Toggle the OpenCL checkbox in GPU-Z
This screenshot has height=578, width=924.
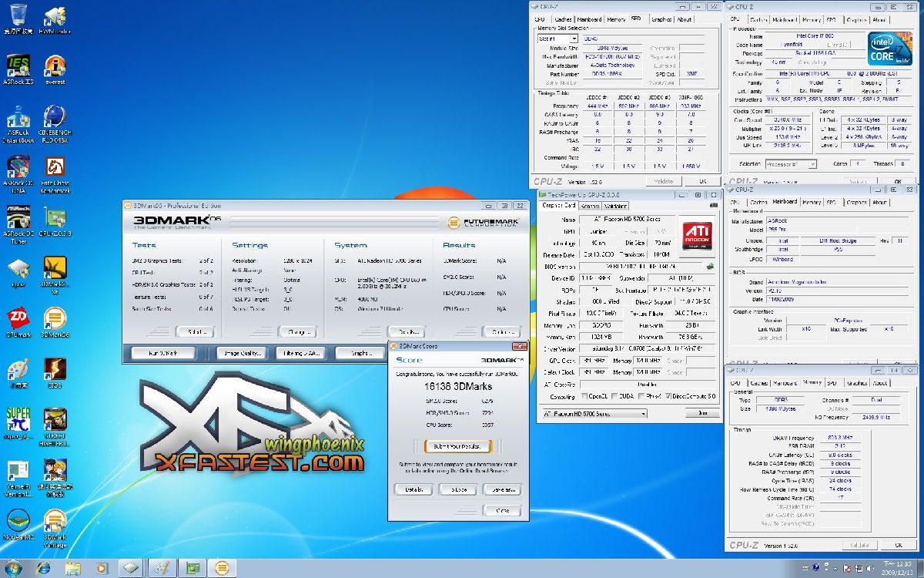tap(585, 397)
